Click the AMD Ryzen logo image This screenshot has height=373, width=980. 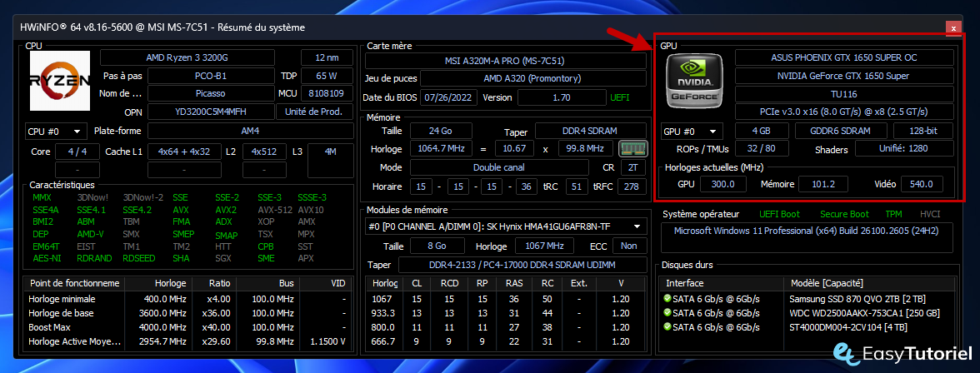(x=60, y=81)
